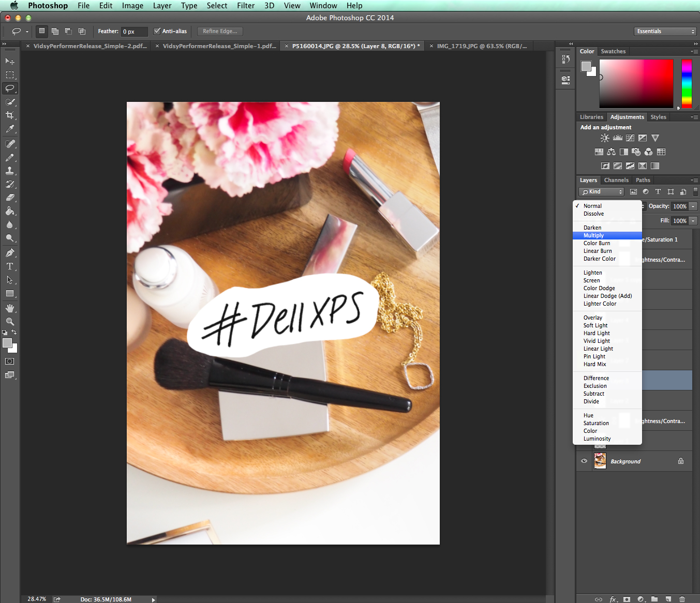Open the Adjustments panel flyout menu

point(695,117)
